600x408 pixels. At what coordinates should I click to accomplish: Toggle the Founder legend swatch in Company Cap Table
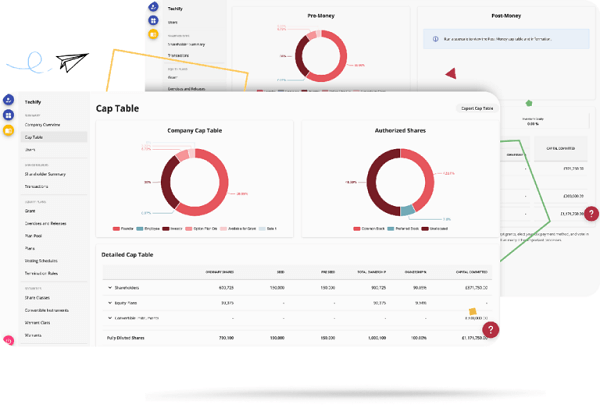pos(116,229)
